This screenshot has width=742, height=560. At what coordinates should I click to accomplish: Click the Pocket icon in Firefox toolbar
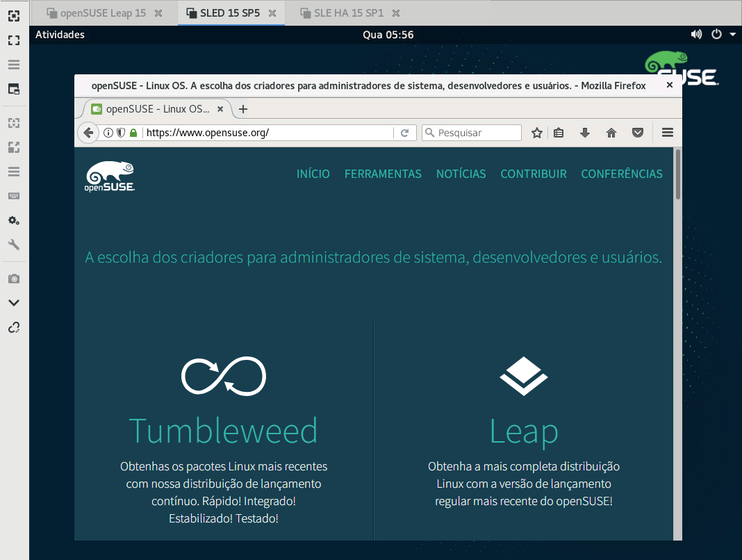point(638,133)
